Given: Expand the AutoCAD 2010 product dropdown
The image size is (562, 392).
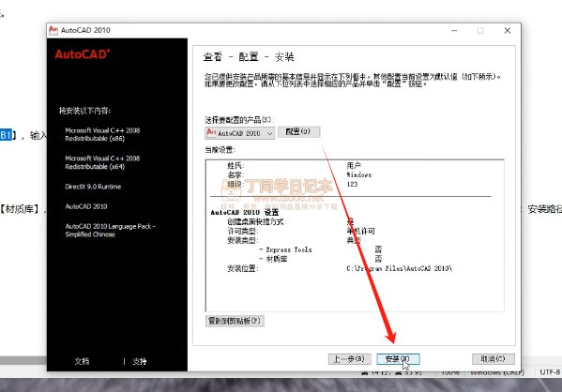Looking at the screenshot, I should 240,133.
